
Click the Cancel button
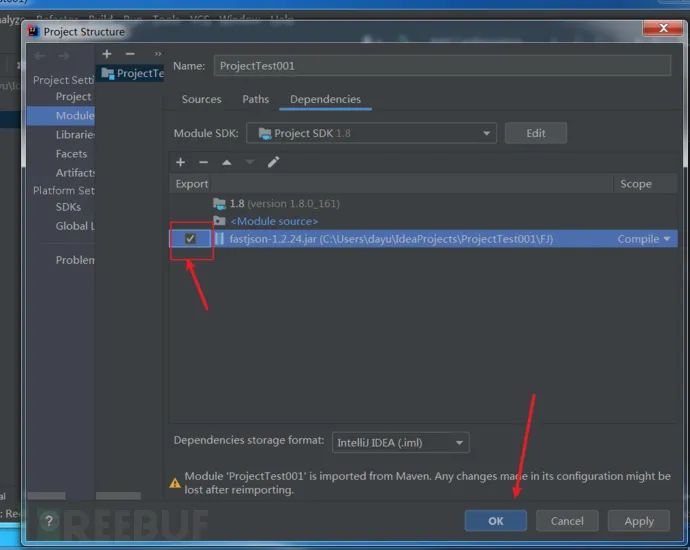point(567,521)
